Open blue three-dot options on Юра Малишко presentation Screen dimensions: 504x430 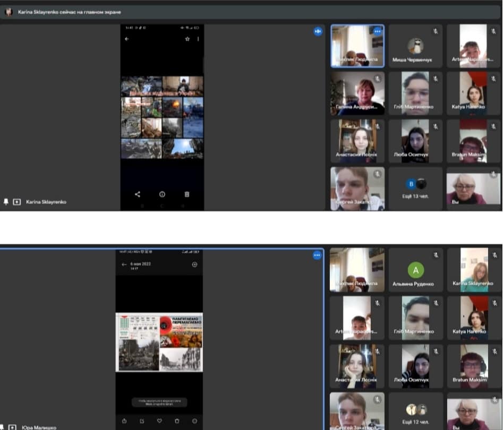[317, 255]
